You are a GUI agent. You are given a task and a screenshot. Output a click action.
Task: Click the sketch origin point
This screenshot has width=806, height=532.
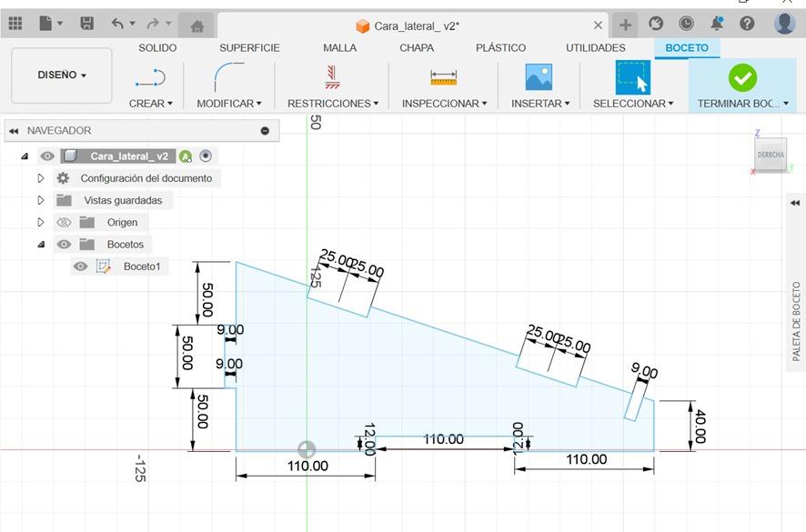[x=307, y=450]
